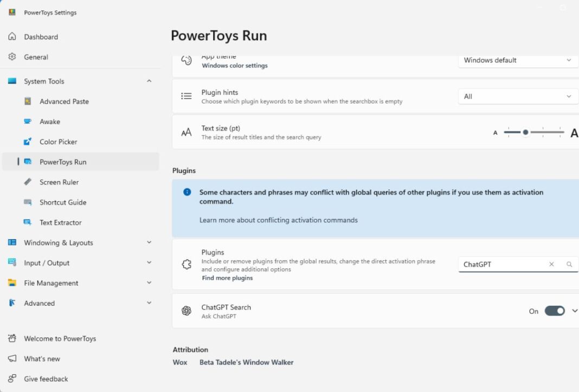Viewport: 579px width, 392px height.
Task: Go to the Dashboard page
Action: pos(41,36)
